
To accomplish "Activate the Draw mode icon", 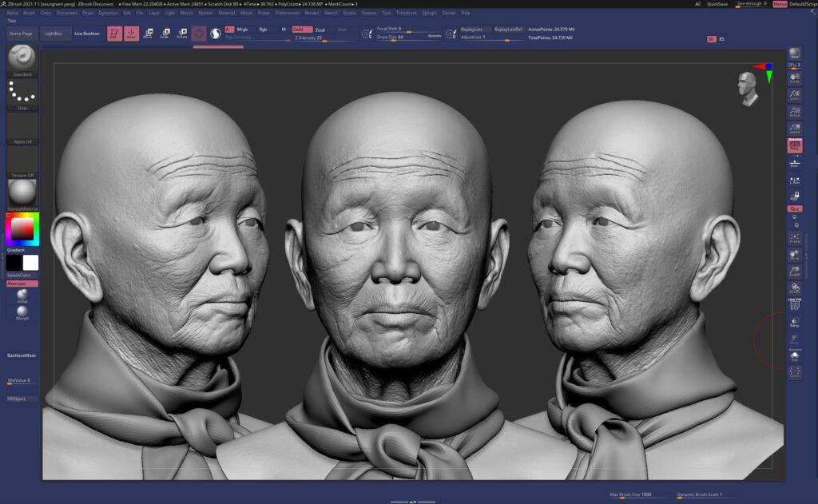I will pos(131,34).
